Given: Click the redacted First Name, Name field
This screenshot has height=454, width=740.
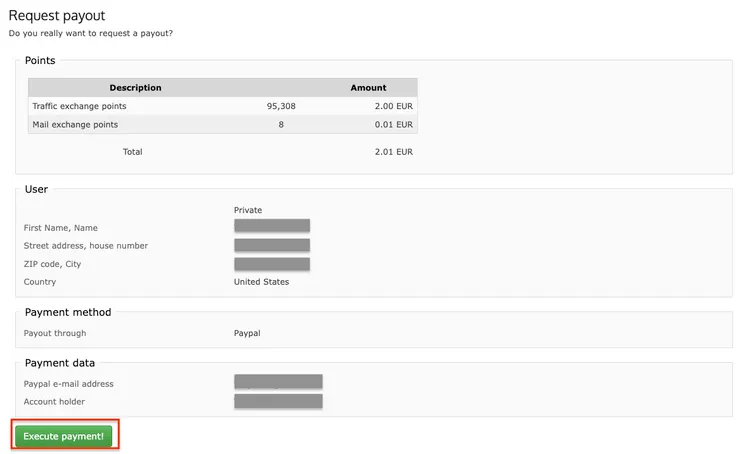Looking at the screenshot, I should [x=272, y=227].
